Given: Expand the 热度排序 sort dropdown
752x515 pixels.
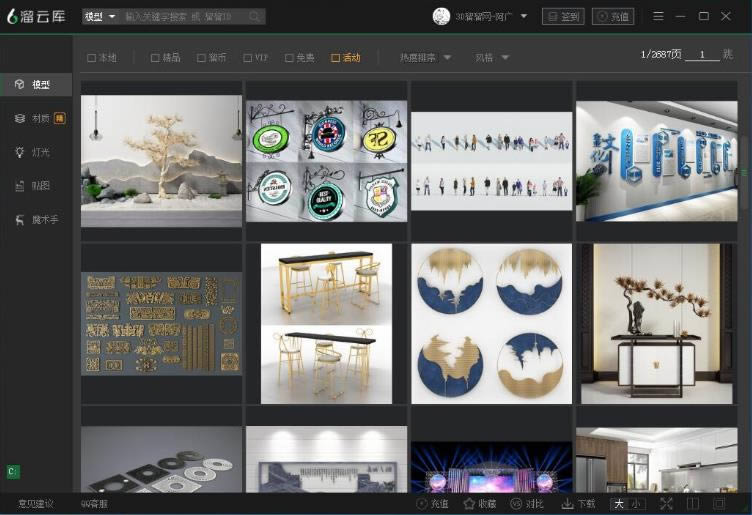Looking at the screenshot, I should pyautogui.click(x=425, y=58).
